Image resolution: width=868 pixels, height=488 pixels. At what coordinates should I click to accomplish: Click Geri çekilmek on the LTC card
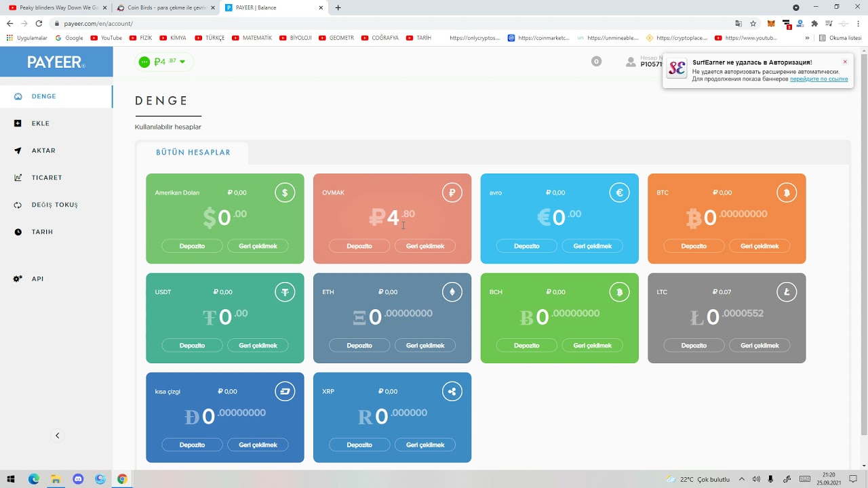coord(759,346)
